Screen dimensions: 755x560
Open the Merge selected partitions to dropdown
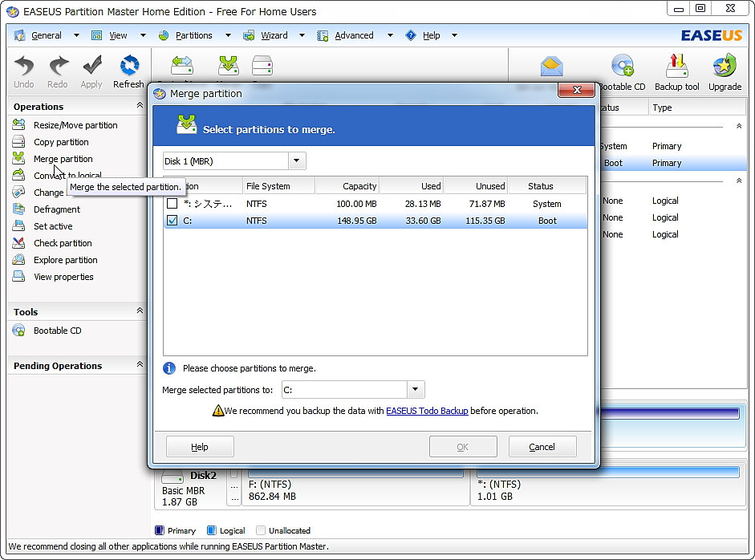coord(415,390)
